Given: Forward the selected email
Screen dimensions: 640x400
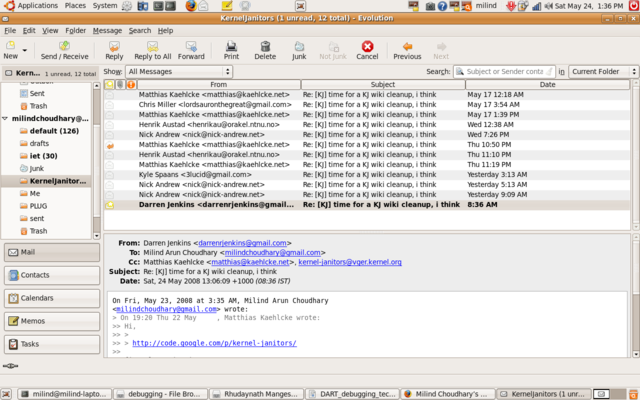Looking at the screenshot, I should coord(191,50).
